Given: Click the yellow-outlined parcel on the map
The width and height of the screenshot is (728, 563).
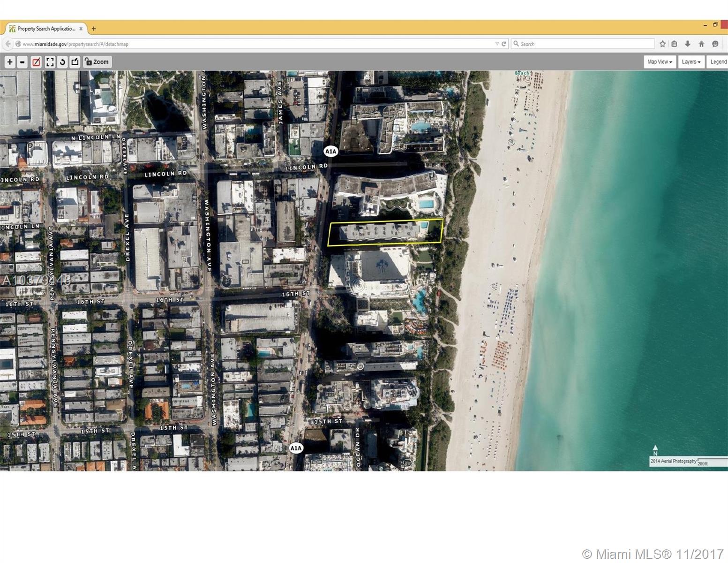Looking at the screenshot, I should (385, 232).
